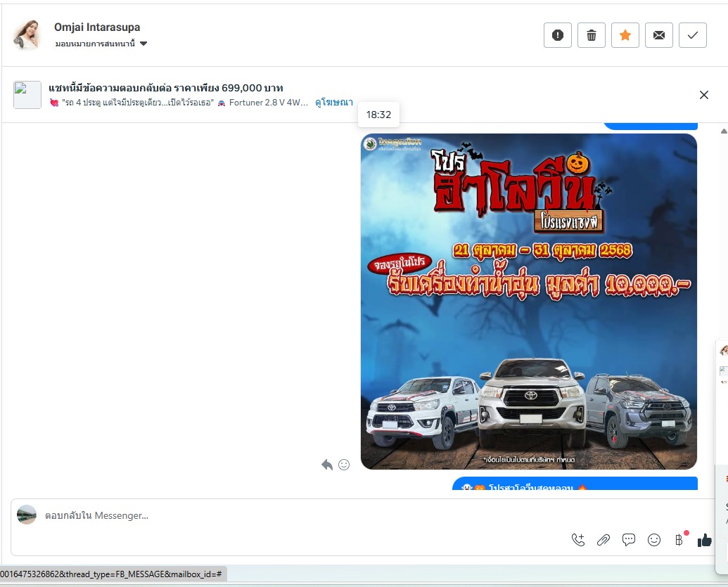Reply to the image message arrow icon
Screen dimensions: 728x587
point(327,465)
